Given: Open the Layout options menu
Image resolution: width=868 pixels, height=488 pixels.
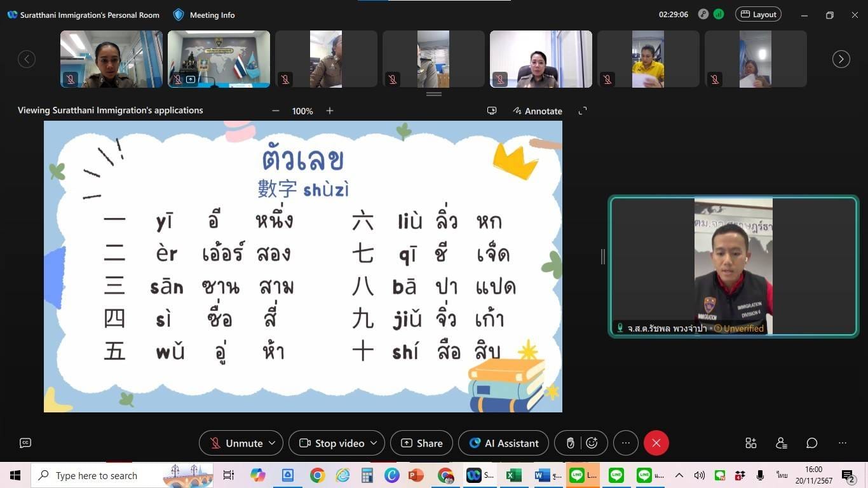Looking at the screenshot, I should pos(758,15).
